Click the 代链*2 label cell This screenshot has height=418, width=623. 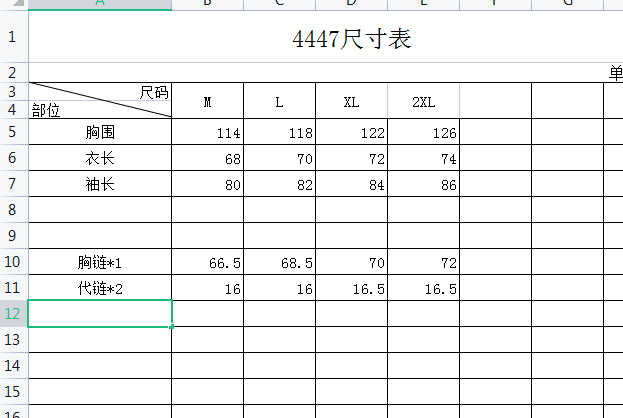(100, 288)
